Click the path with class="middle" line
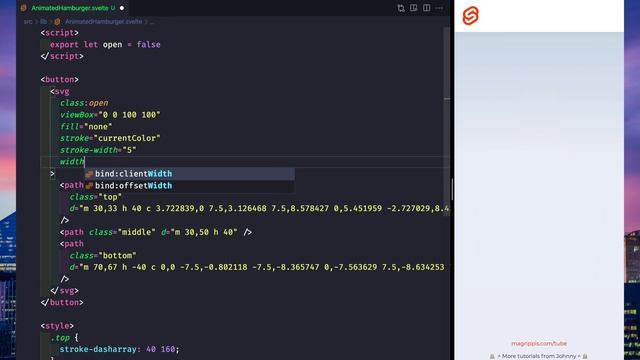Viewport: 640px width, 360px height. point(156,232)
